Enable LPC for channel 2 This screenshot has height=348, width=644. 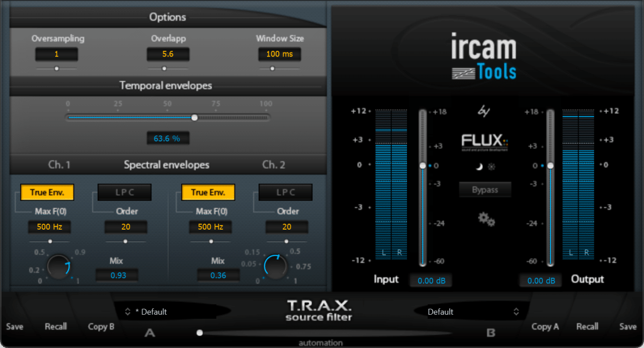click(285, 192)
